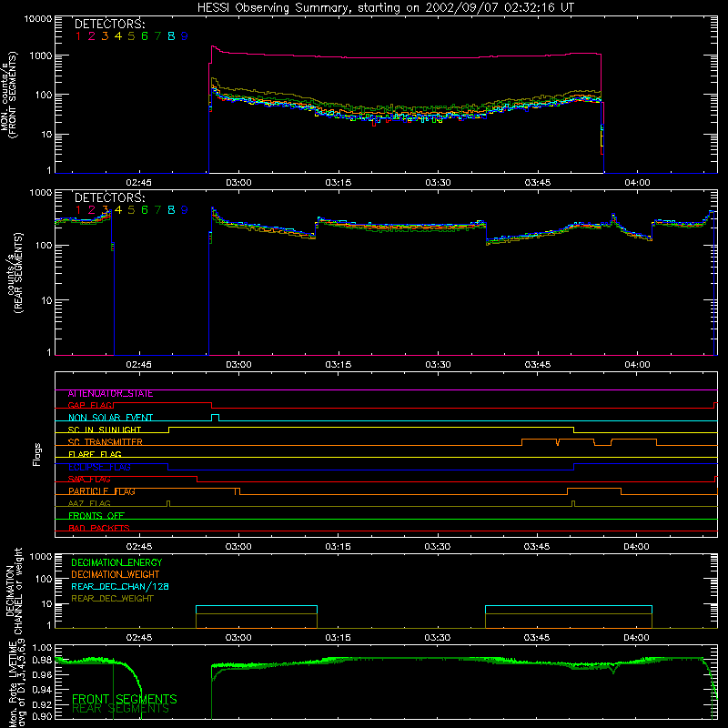Select REAR_DEC_CHAN/128 legend entry
This screenshot has height=728, width=728.
click(120, 586)
